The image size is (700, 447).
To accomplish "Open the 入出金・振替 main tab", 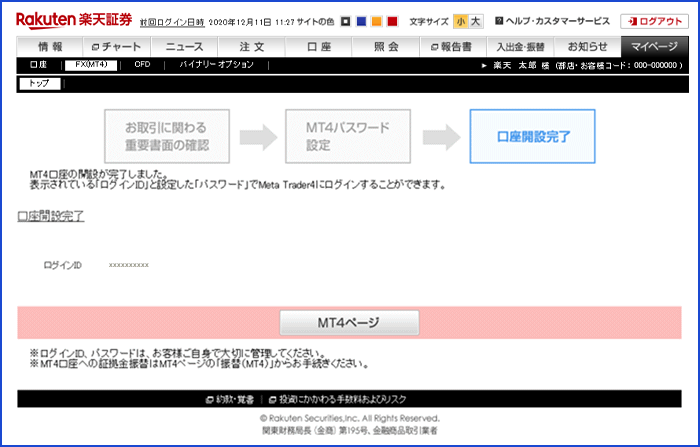I will [520, 46].
